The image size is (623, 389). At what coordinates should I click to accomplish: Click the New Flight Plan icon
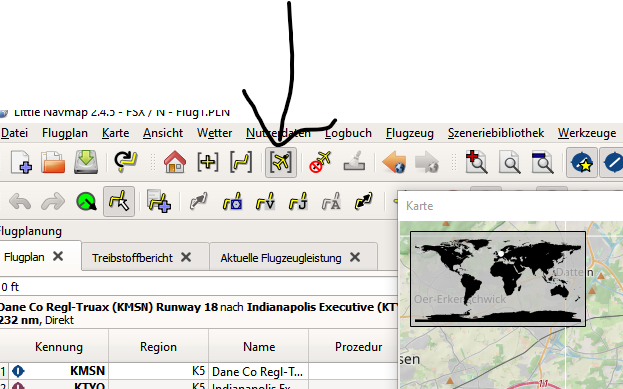(21, 162)
